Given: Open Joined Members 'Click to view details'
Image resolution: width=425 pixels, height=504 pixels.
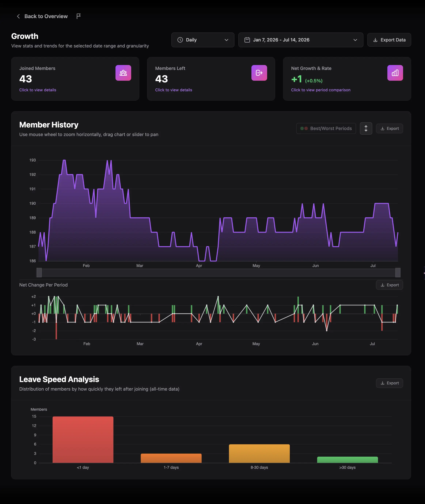Looking at the screenshot, I should [38, 90].
